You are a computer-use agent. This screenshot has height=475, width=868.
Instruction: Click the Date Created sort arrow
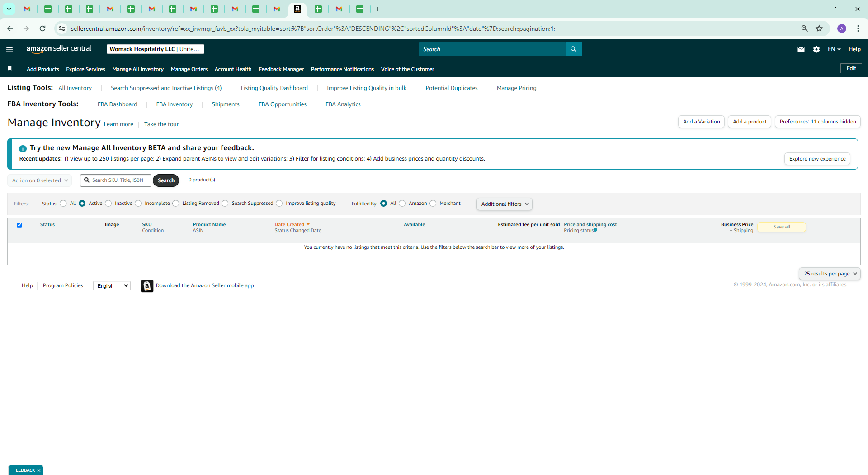click(308, 224)
